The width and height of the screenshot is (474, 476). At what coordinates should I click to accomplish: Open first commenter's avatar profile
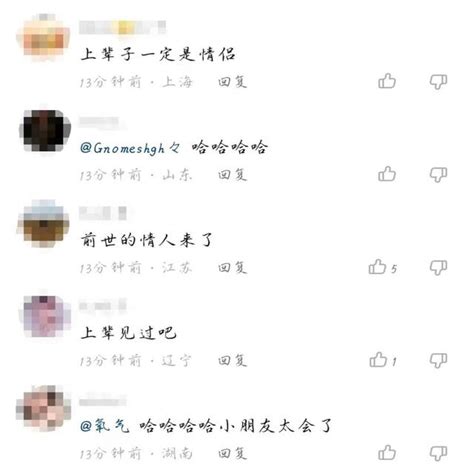pos(43,38)
